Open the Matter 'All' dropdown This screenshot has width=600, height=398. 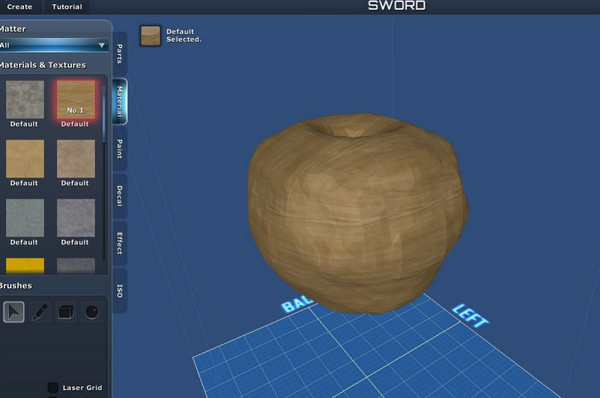[x=53, y=45]
